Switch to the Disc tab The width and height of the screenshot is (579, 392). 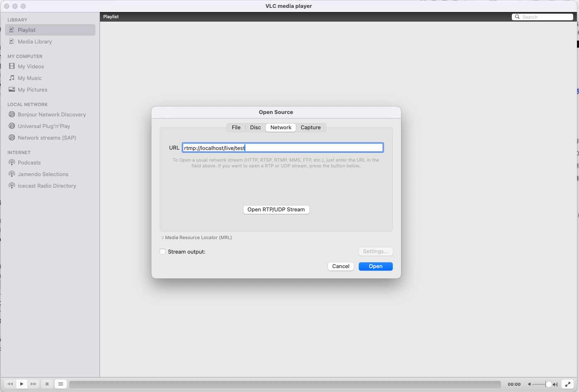[255, 127]
